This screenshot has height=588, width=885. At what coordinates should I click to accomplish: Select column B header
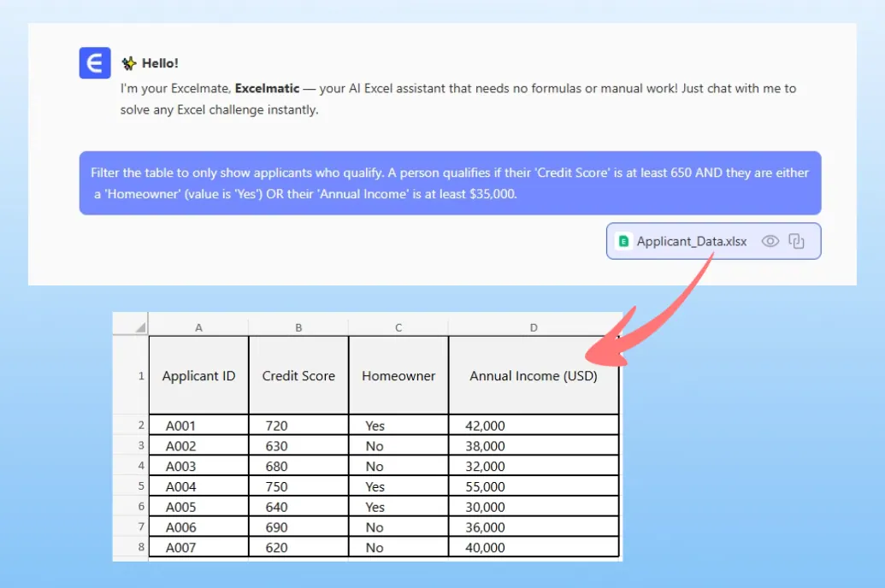(x=298, y=326)
